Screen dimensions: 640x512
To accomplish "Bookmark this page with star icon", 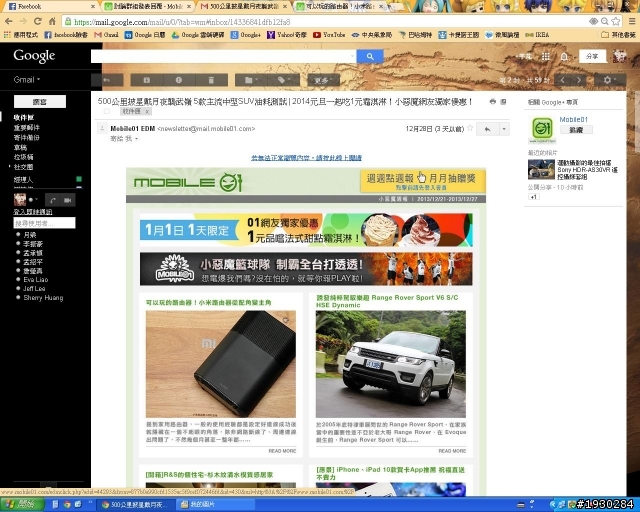I will pos(616,21).
